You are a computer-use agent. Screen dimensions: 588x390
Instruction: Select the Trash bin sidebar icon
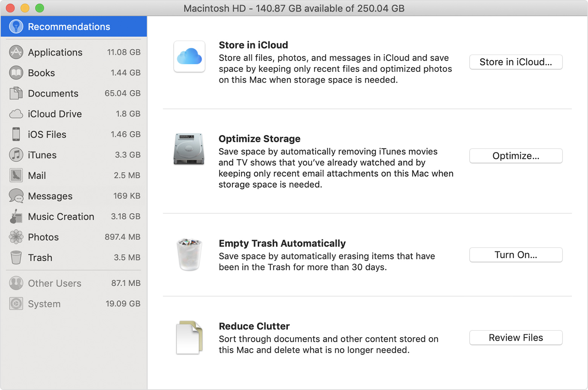click(x=16, y=257)
